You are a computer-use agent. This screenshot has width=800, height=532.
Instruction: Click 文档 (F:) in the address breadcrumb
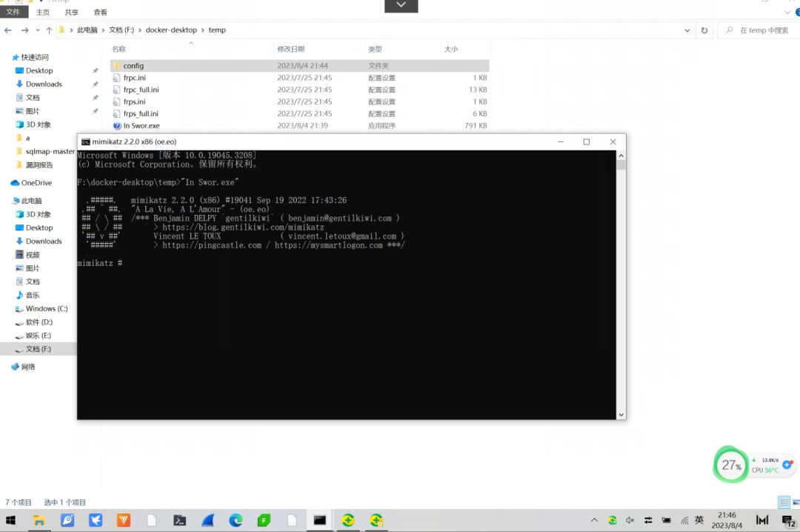[x=121, y=30]
